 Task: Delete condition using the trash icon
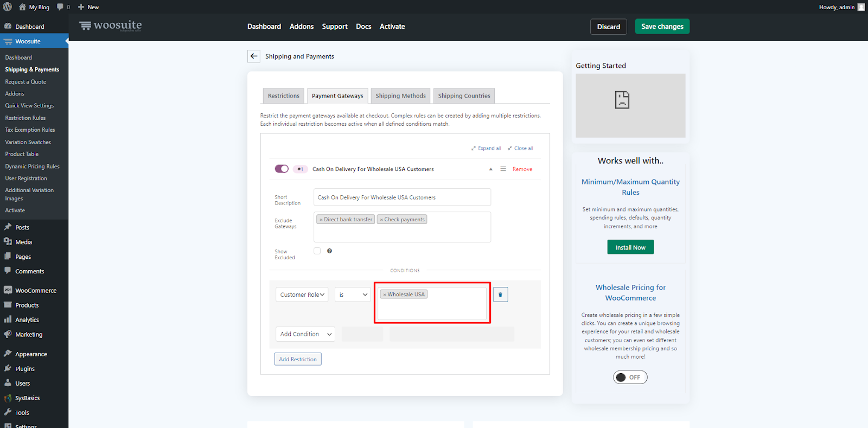click(x=500, y=295)
